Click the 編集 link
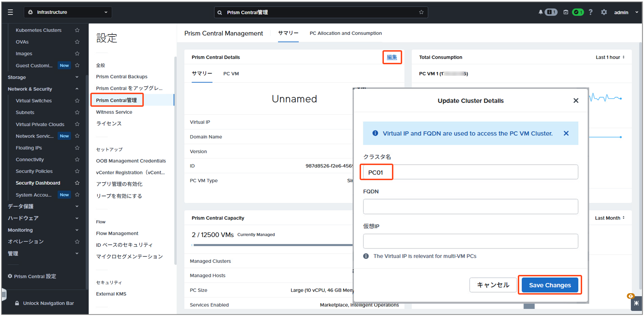The image size is (644, 316). (392, 57)
